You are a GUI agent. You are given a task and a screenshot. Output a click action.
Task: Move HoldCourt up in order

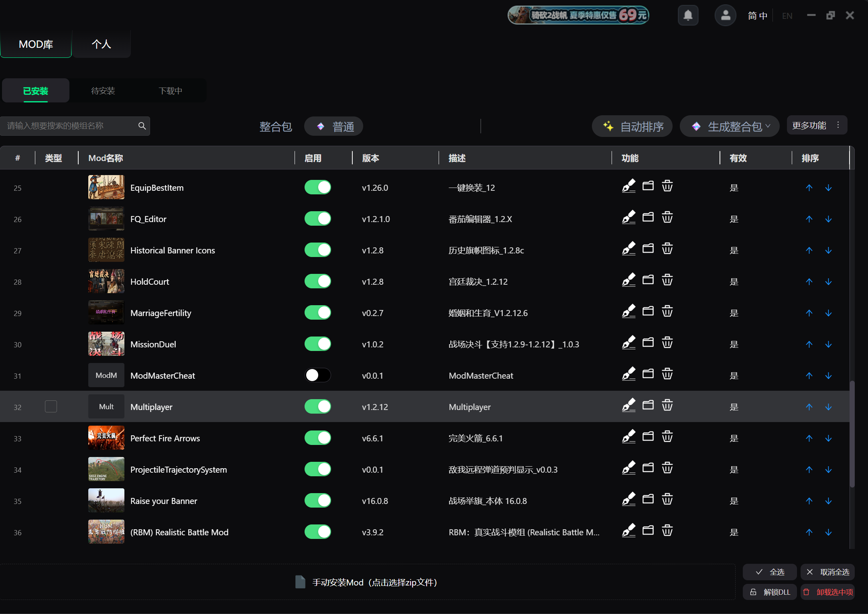click(x=809, y=282)
